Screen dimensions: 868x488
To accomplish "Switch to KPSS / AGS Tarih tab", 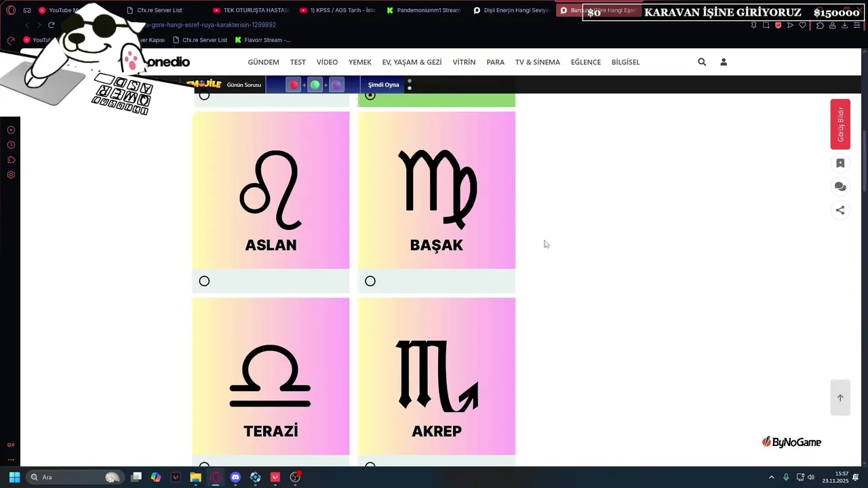I will pyautogui.click(x=338, y=10).
